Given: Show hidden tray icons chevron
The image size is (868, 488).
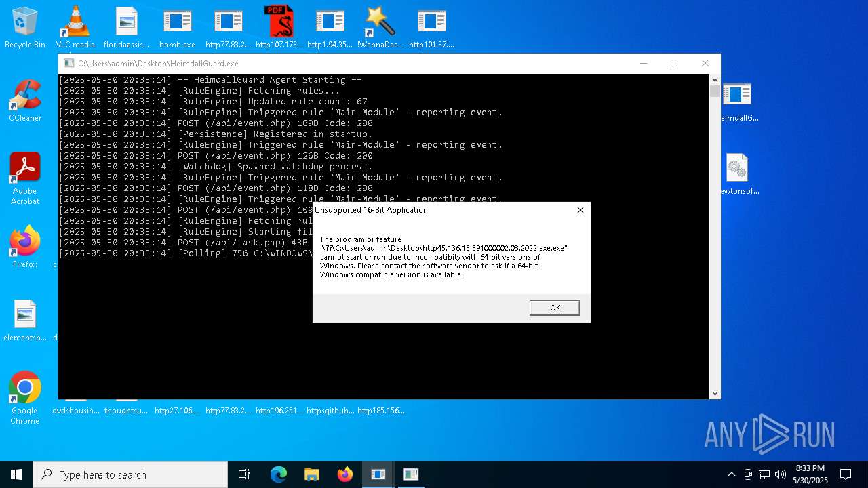Looking at the screenshot, I should 731,474.
